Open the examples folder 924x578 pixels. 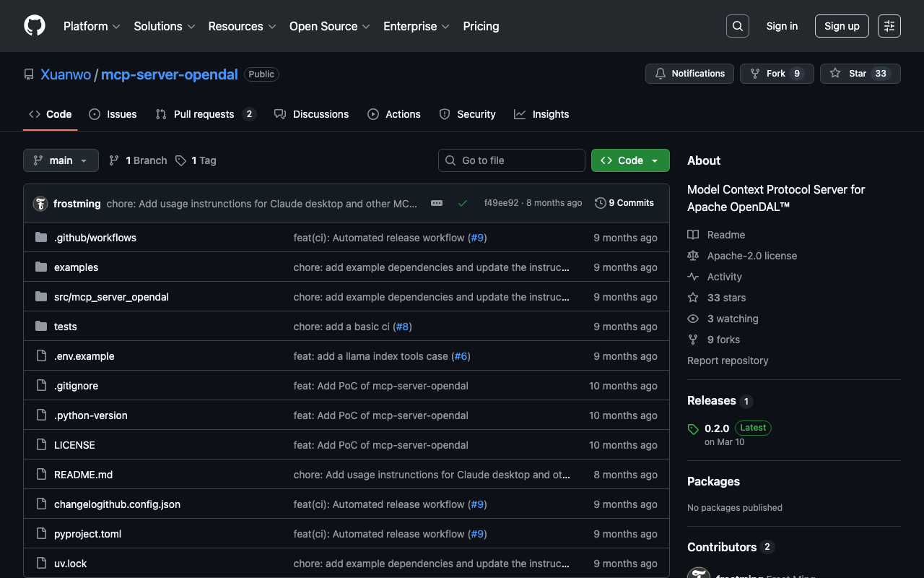pos(76,267)
